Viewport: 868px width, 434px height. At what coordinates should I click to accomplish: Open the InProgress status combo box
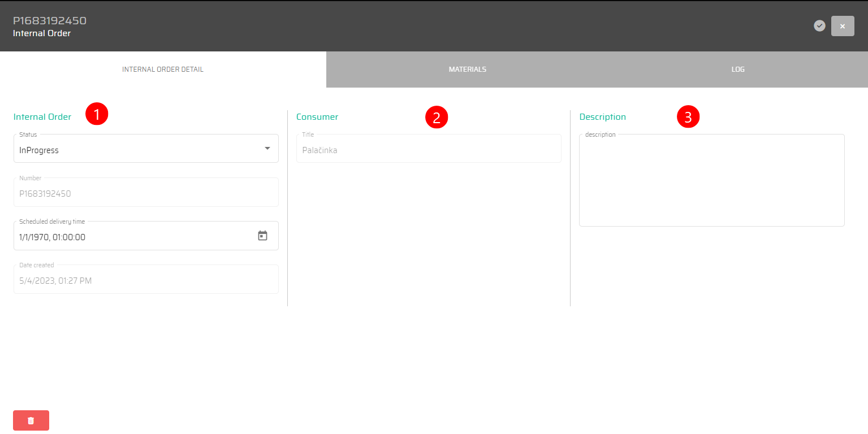coord(136,150)
